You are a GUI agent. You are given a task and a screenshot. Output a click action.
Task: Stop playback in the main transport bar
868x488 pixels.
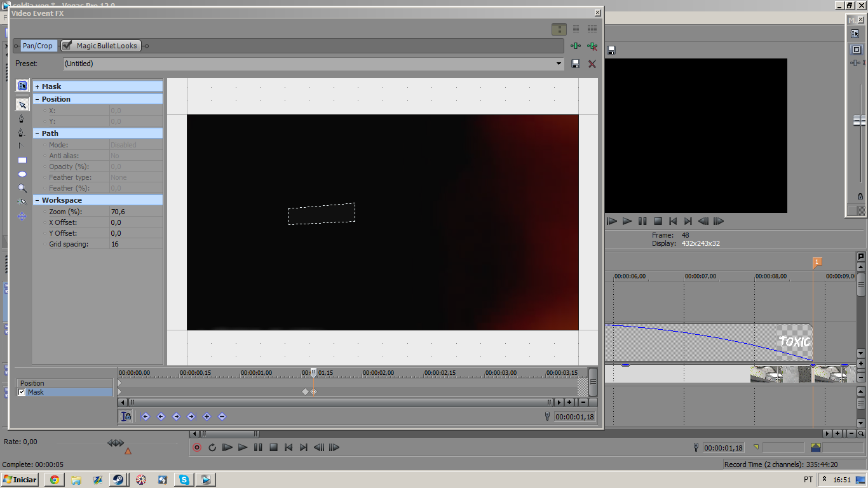tap(273, 447)
